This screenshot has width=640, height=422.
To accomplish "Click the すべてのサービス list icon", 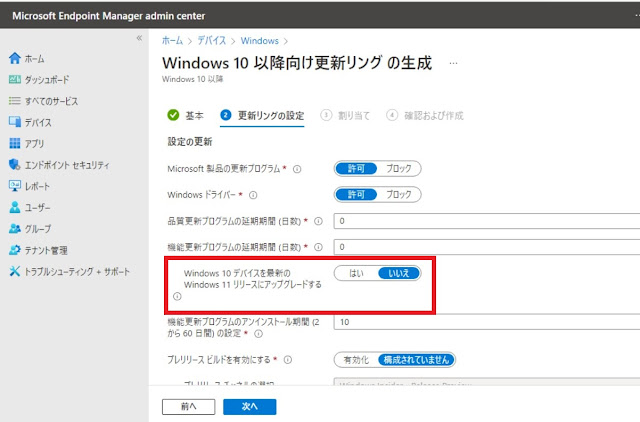I will tap(15, 101).
